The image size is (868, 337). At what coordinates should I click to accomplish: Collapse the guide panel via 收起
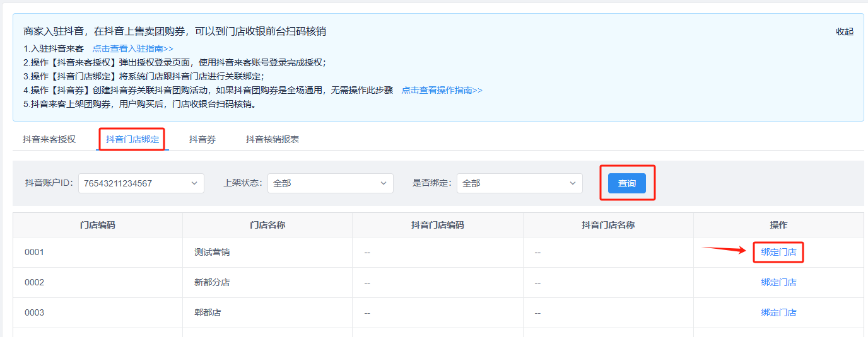(x=844, y=31)
